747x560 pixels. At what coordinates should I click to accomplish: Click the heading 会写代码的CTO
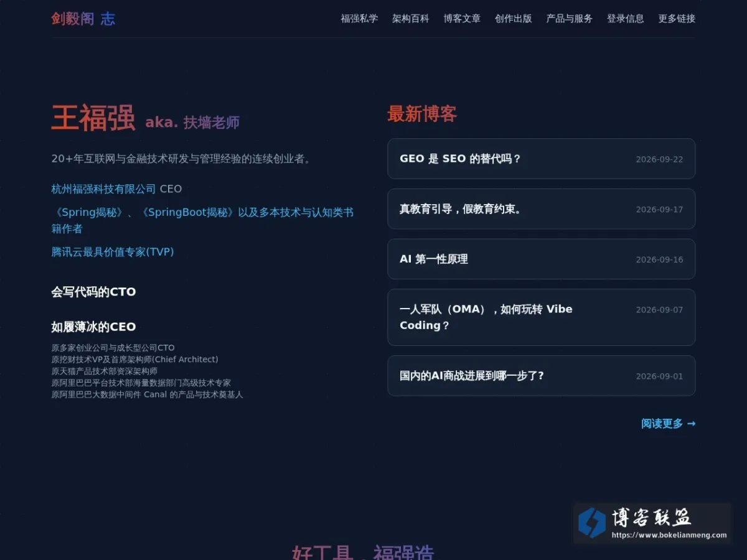pos(93,292)
